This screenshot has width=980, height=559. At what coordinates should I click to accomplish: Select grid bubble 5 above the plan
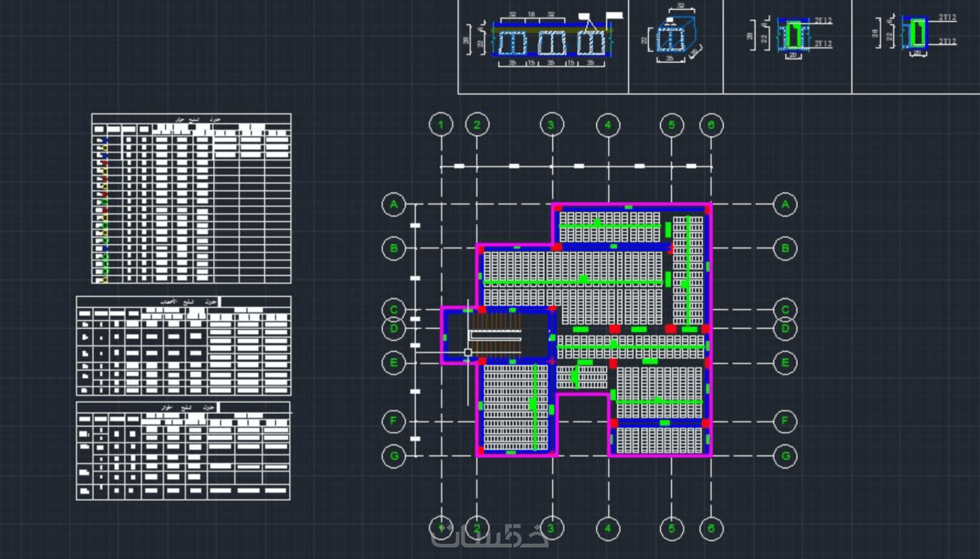tap(672, 124)
